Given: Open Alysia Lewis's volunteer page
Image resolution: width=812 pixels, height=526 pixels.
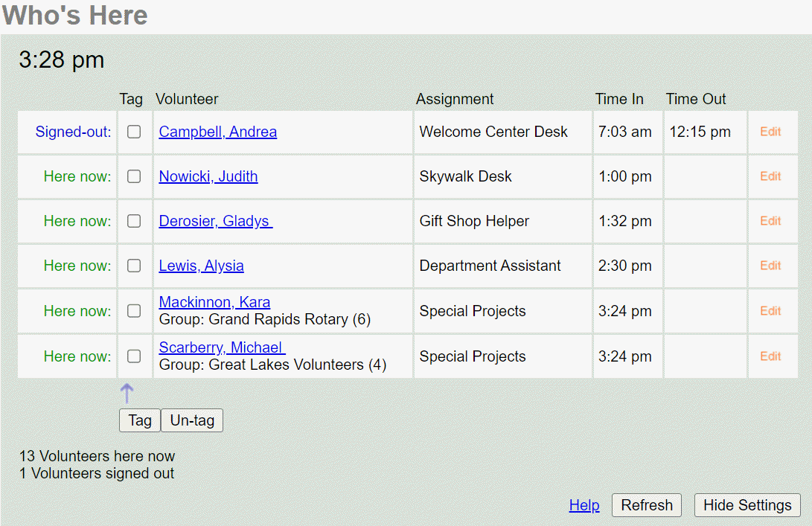Looking at the screenshot, I should (201, 266).
